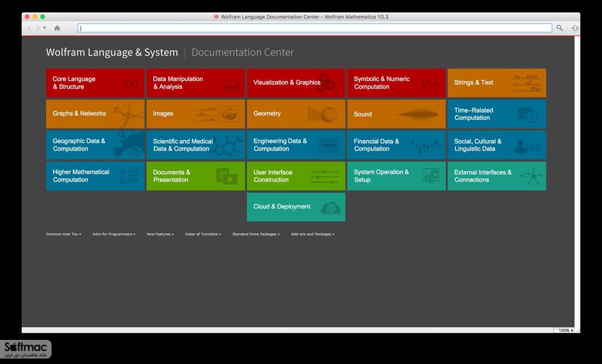Open Core Language & Structure tile
The height and width of the screenshot is (364, 602).
[95, 83]
